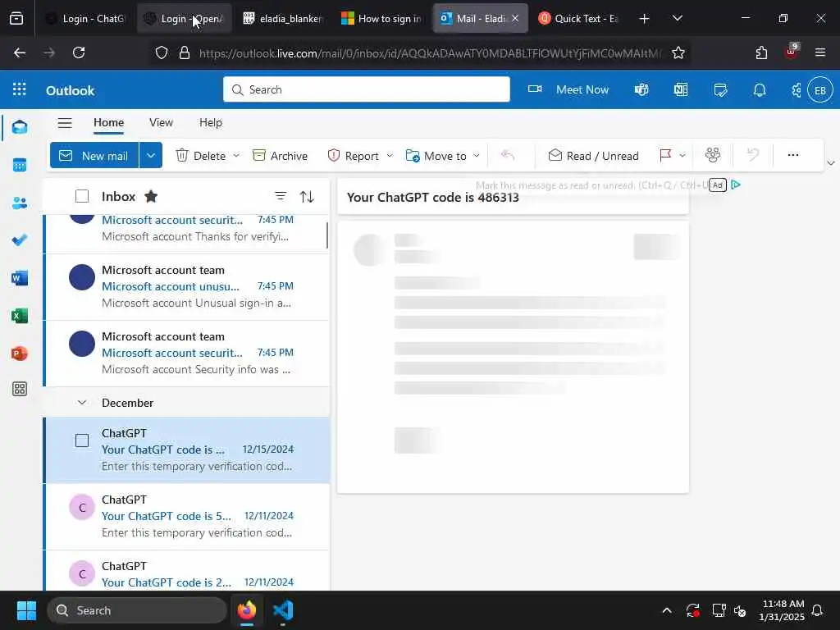Click the message list scrollbar thumb
Viewport: 840px width, 630px height.
[326, 235]
